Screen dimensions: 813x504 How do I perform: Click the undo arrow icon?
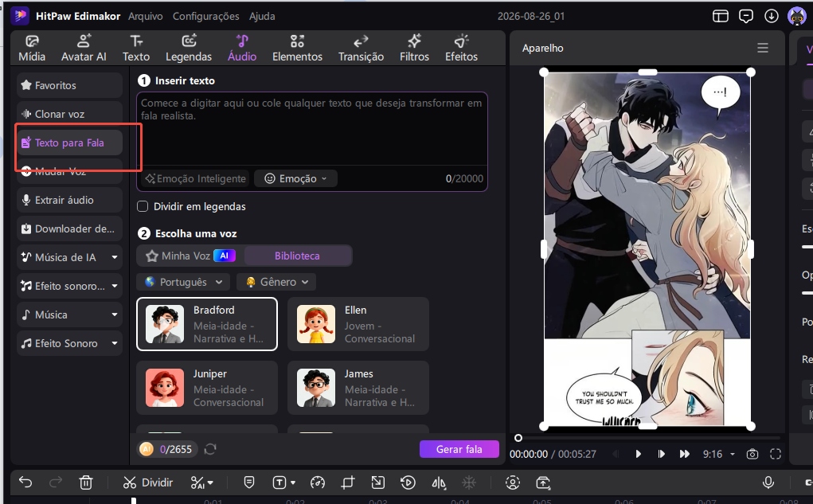click(25, 483)
